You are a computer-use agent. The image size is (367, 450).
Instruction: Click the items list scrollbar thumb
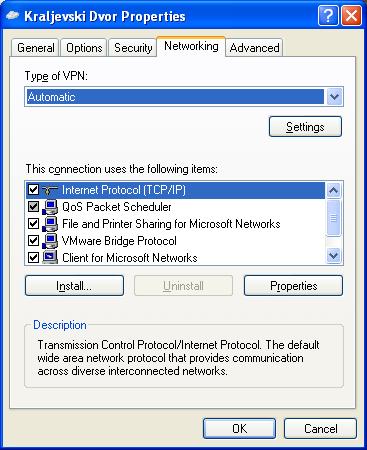(333, 218)
